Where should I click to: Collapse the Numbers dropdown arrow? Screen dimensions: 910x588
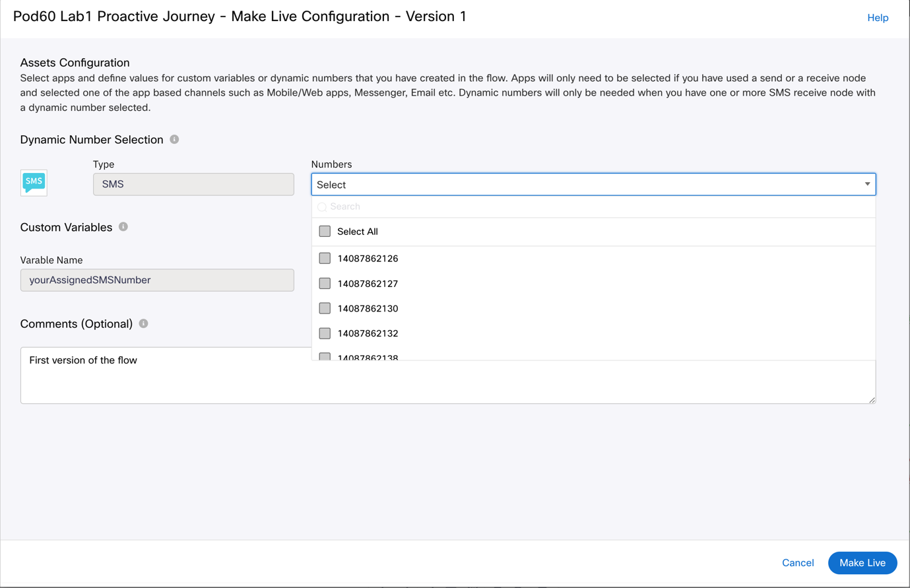click(x=867, y=184)
